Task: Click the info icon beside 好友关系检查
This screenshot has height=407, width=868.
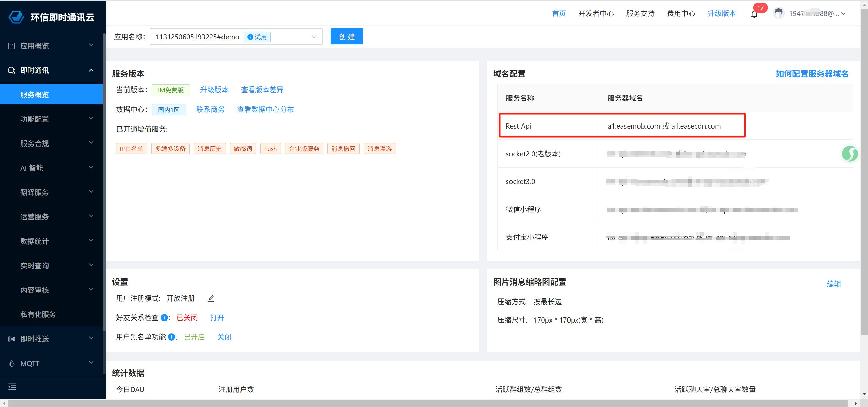Action: pyautogui.click(x=164, y=318)
